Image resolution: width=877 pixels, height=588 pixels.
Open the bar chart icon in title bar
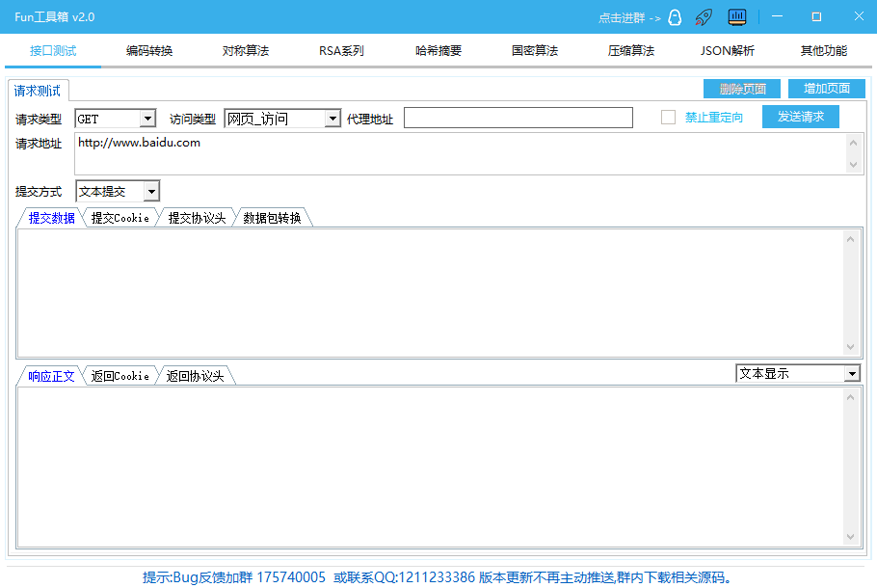pos(736,17)
